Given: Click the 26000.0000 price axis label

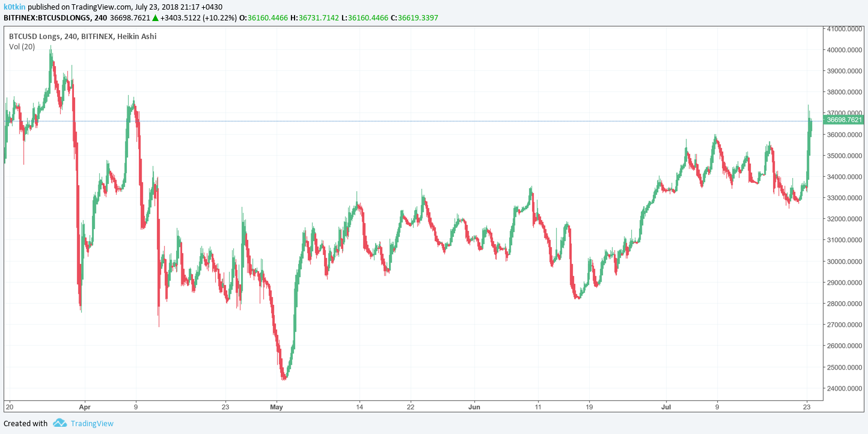Looking at the screenshot, I should tap(845, 346).
